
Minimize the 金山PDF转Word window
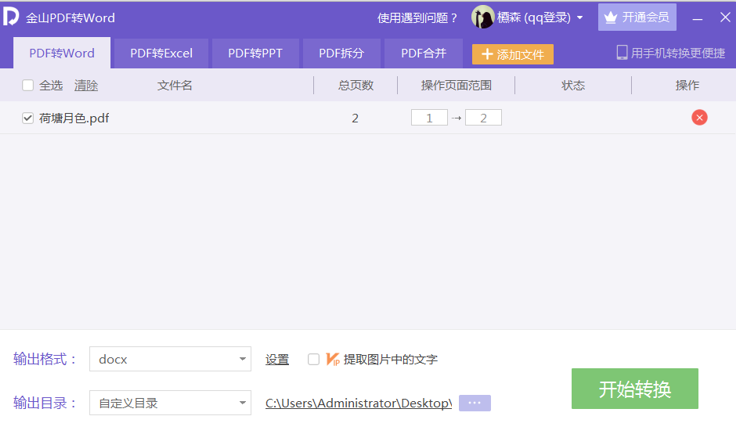[x=697, y=18]
